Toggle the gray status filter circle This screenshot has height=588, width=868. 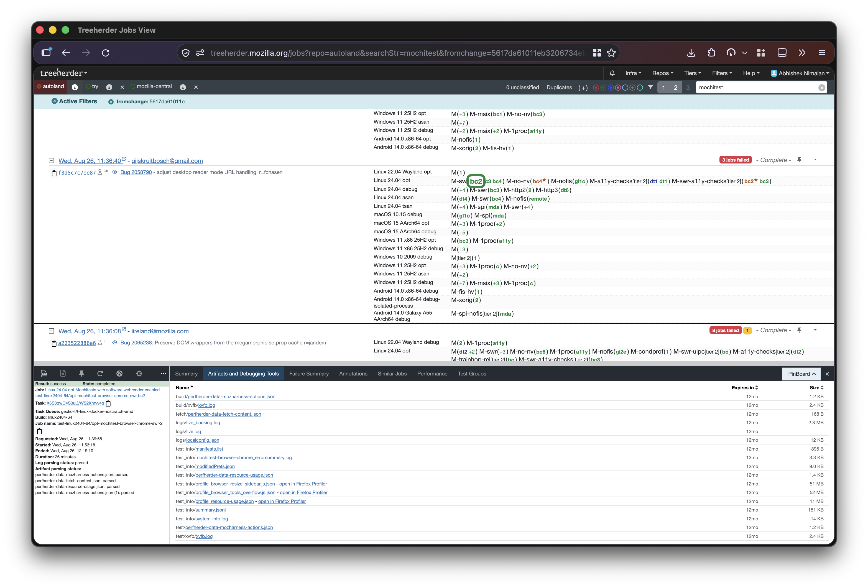pyautogui.click(x=632, y=88)
